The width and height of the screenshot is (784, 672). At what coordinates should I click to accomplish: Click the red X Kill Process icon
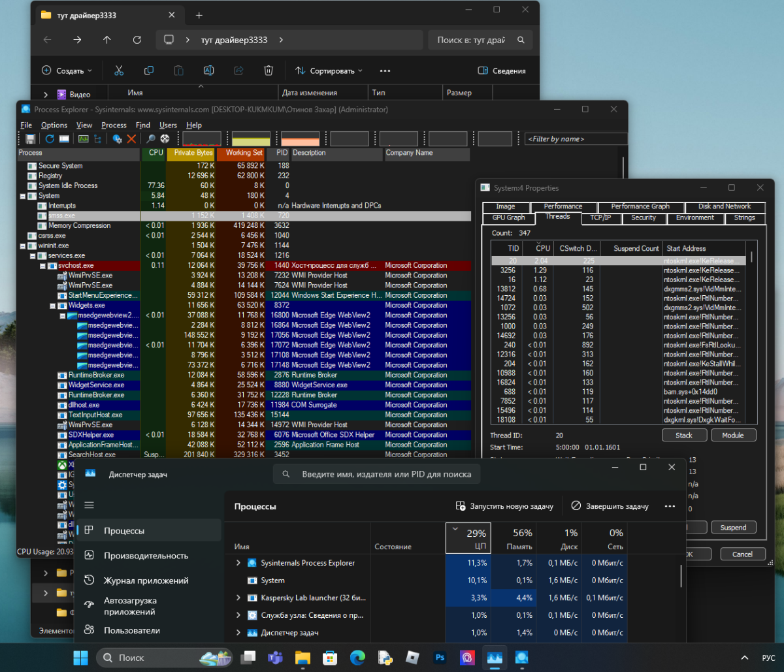coord(131,138)
